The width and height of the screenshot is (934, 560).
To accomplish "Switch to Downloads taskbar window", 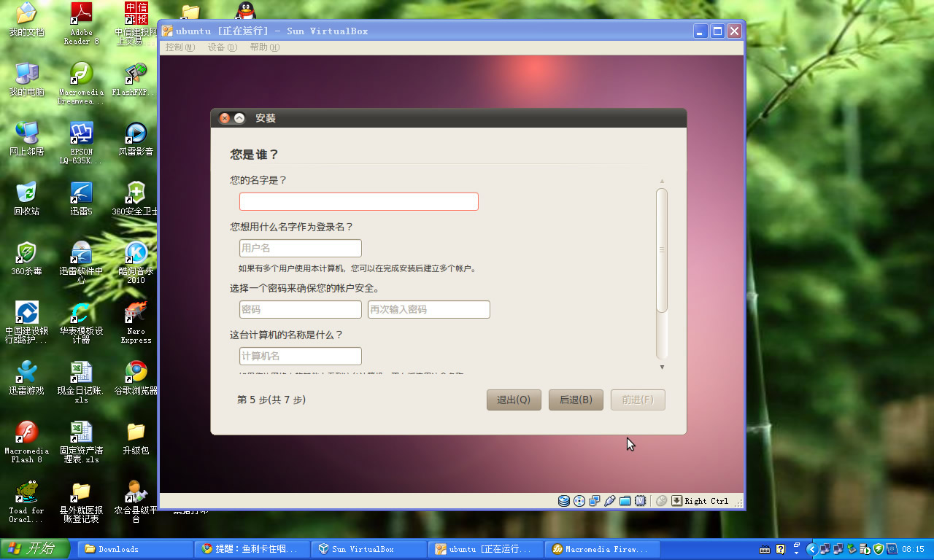I will coord(134,549).
